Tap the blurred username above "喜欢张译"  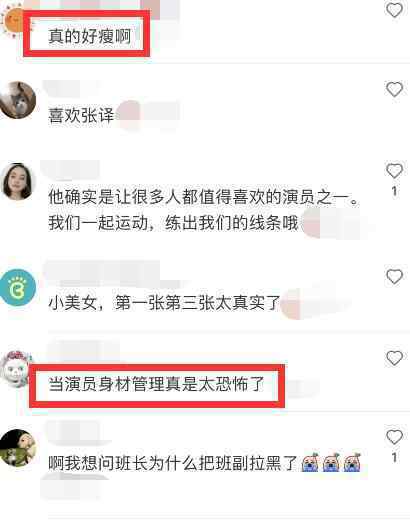click(70, 89)
